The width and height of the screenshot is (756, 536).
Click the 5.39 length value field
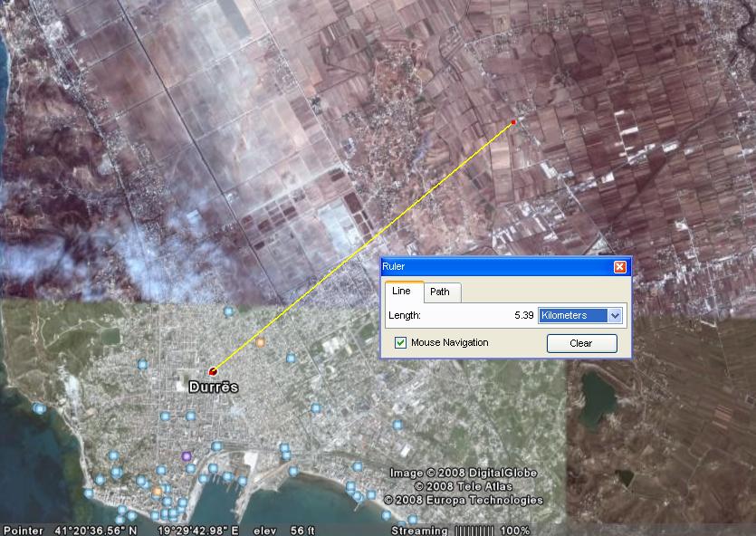coord(523,315)
